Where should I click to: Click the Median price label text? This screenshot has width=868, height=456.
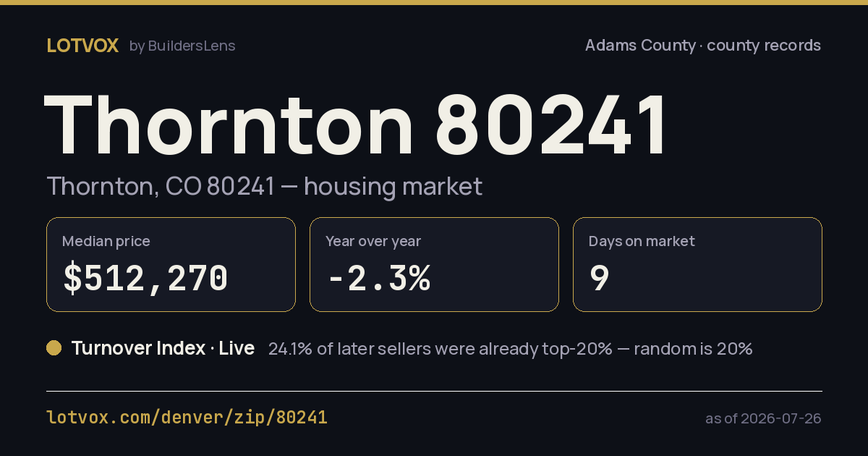[106, 241]
